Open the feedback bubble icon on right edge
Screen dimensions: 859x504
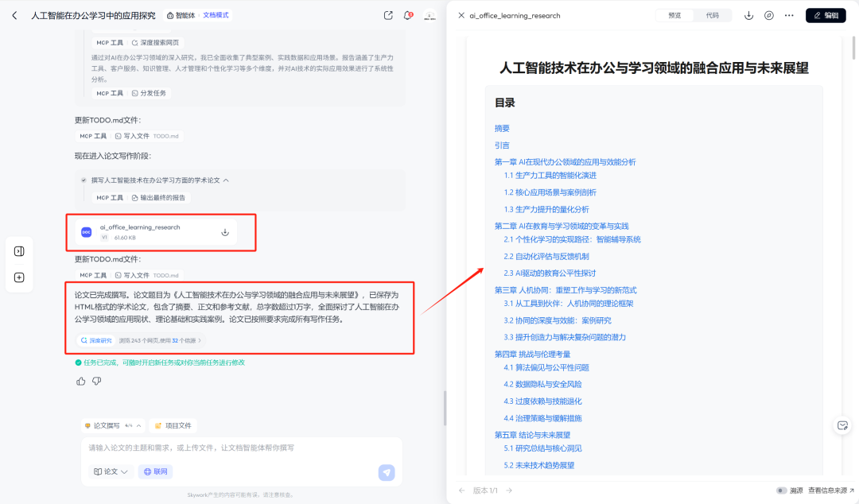[842, 425]
